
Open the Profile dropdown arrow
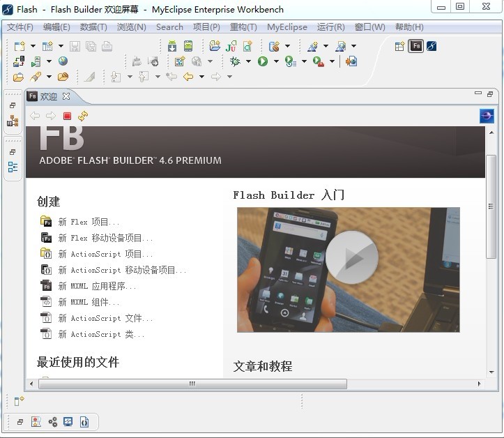(304, 61)
